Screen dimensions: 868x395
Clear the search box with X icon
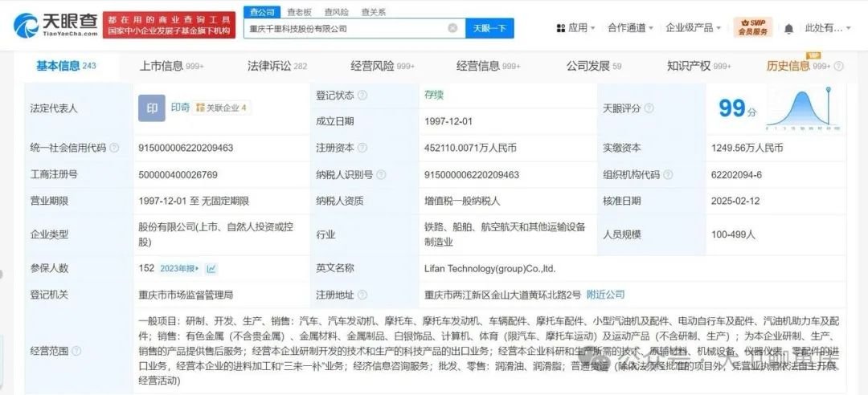[452, 28]
